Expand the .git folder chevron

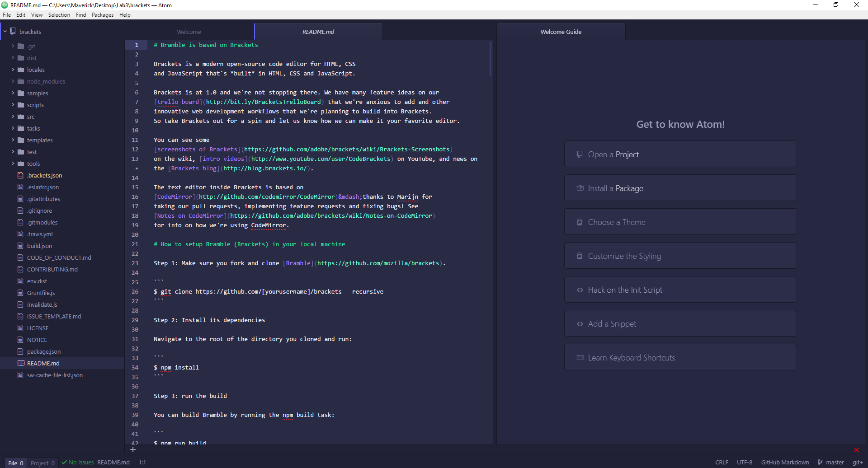pos(13,46)
